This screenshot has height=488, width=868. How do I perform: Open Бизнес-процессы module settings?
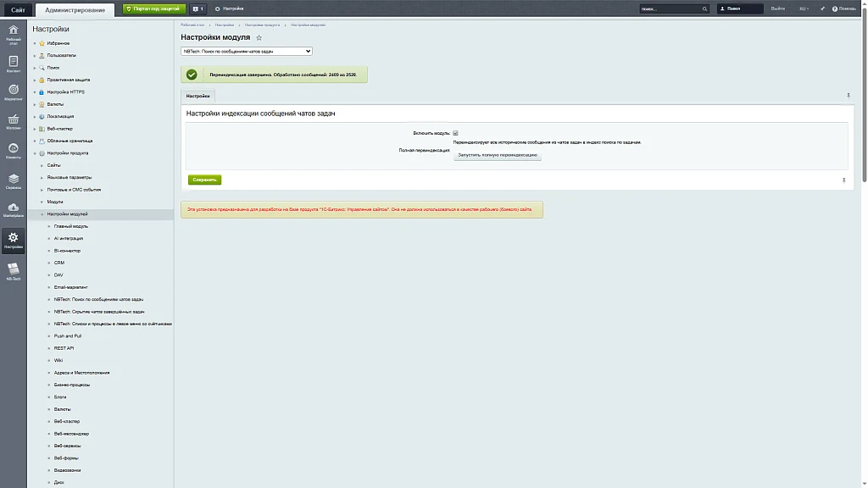pyautogui.click(x=72, y=385)
